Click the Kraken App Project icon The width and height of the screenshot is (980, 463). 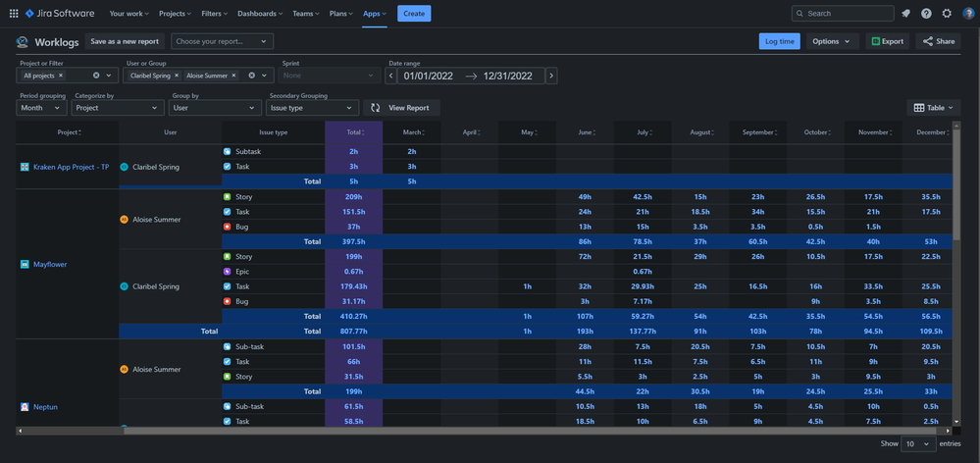tap(25, 167)
